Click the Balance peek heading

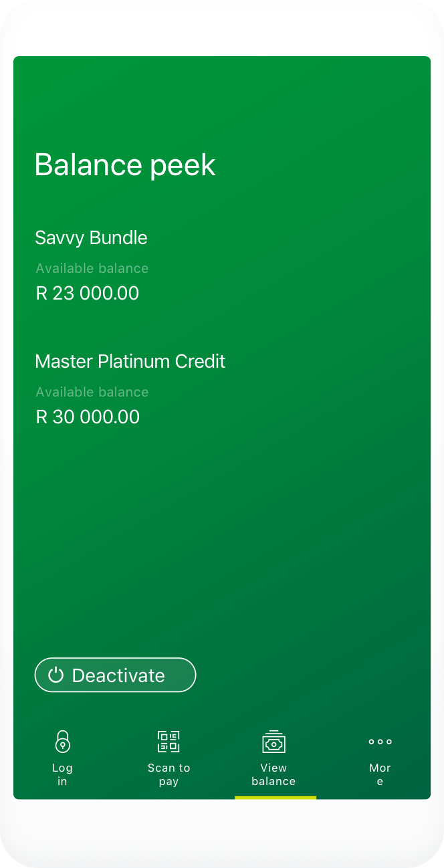125,165
